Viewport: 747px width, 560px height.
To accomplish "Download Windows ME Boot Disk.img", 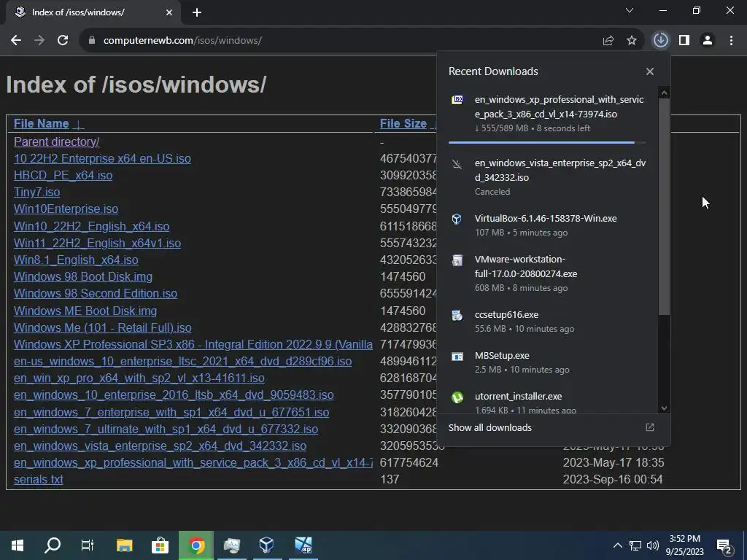I will click(x=85, y=311).
